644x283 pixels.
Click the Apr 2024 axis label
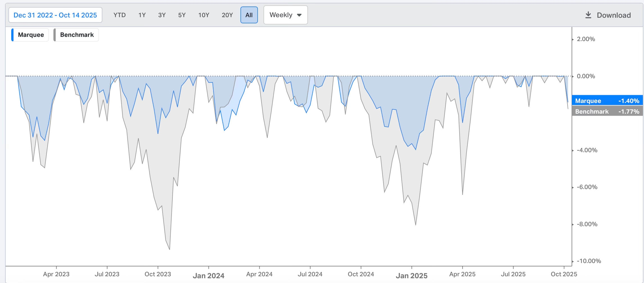click(259, 274)
